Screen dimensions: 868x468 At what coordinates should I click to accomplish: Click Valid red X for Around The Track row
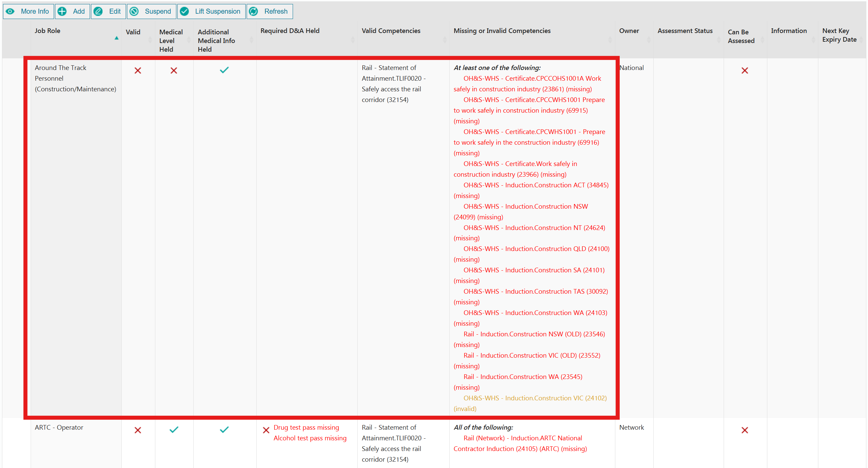[137, 70]
